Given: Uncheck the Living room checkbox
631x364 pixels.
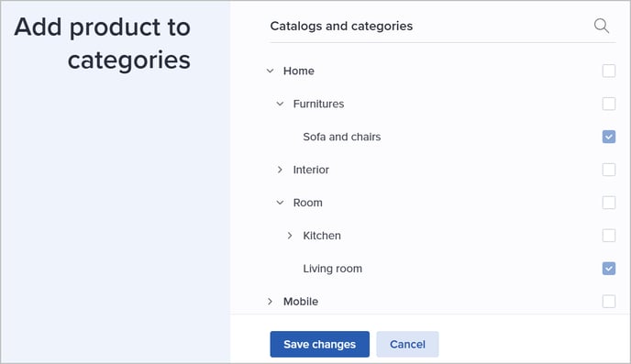Looking at the screenshot, I should [x=608, y=269].
